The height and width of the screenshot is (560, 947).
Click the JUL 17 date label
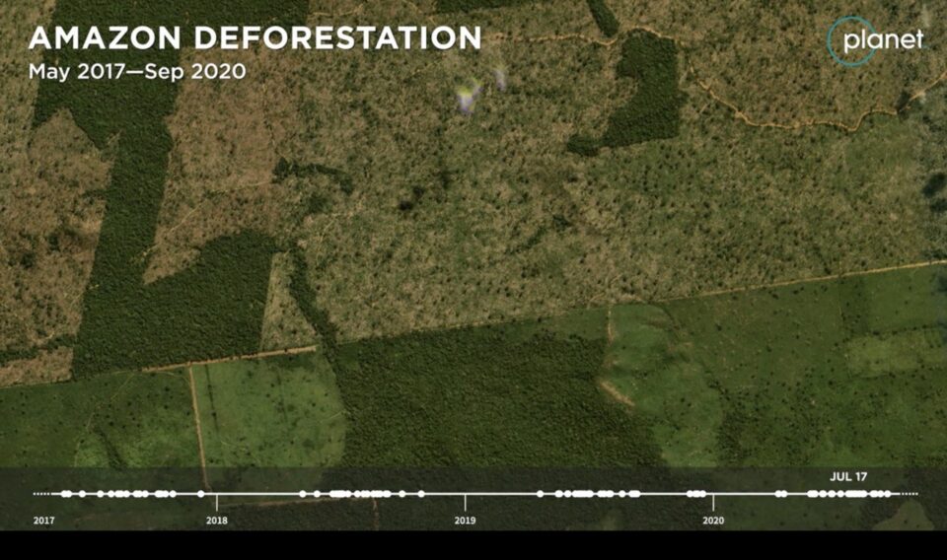[x=848, y=477]
